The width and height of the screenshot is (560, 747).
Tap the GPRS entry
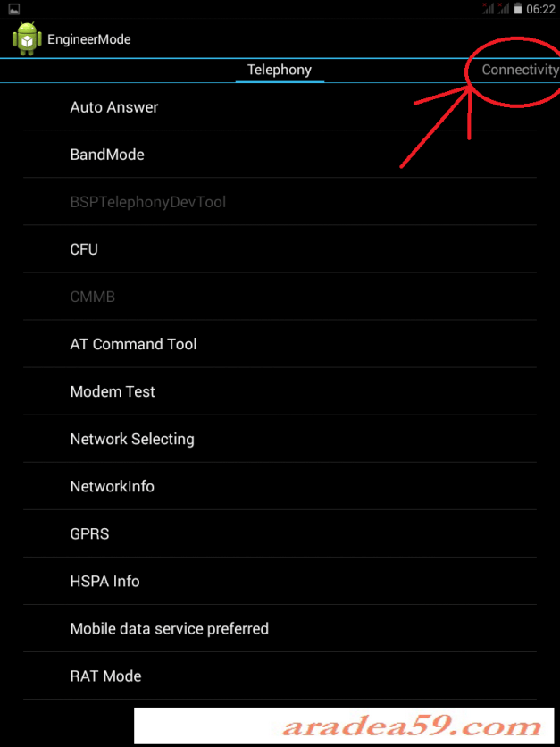[89, 533]
